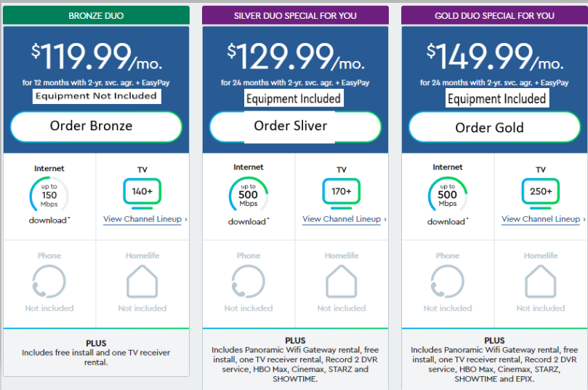Click the Order Sliver button
Viewport: 588px width, 390px height.
point(295,127)
